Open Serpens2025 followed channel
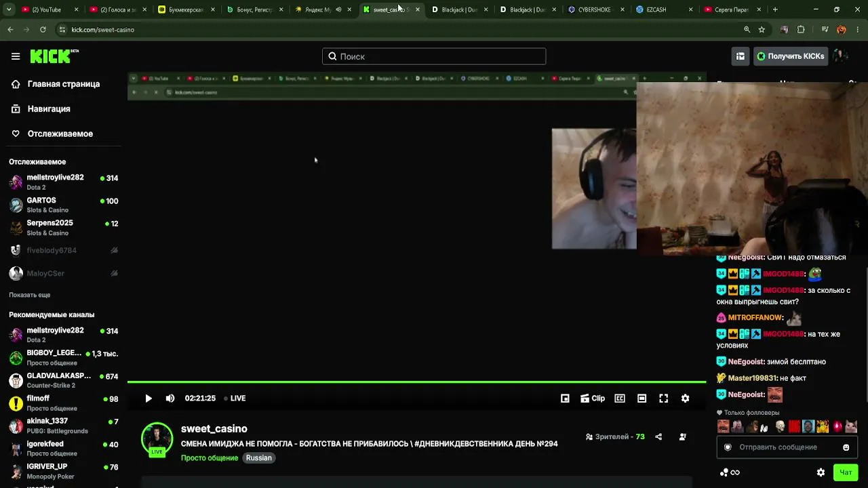 click(63, 228)
